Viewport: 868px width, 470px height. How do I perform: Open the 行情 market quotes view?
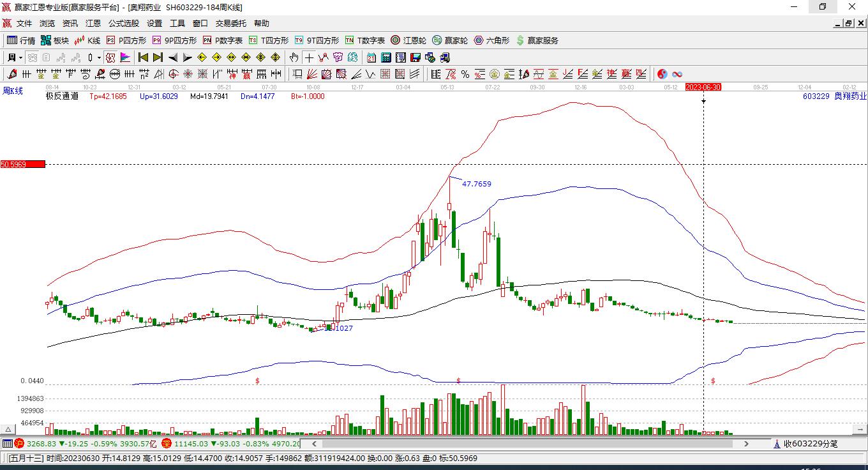pyautogui.click(x=21, y=40)
